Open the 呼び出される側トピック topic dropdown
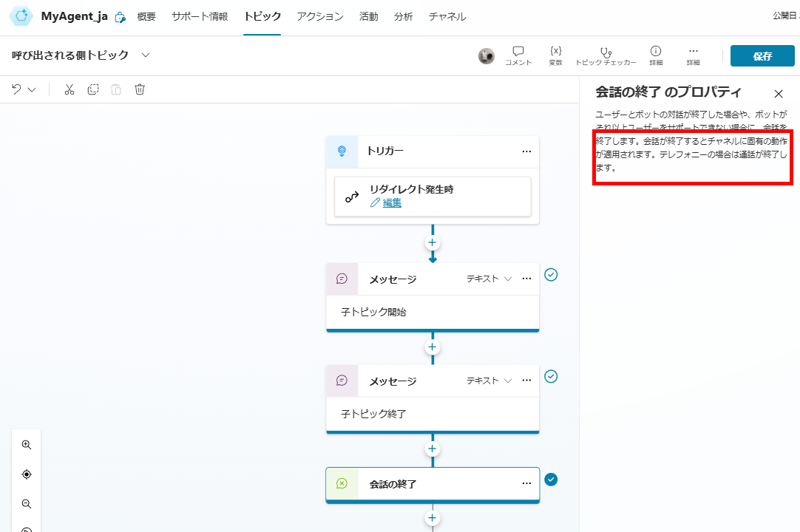This screenshot has width=800, height=532. [146, 55]
